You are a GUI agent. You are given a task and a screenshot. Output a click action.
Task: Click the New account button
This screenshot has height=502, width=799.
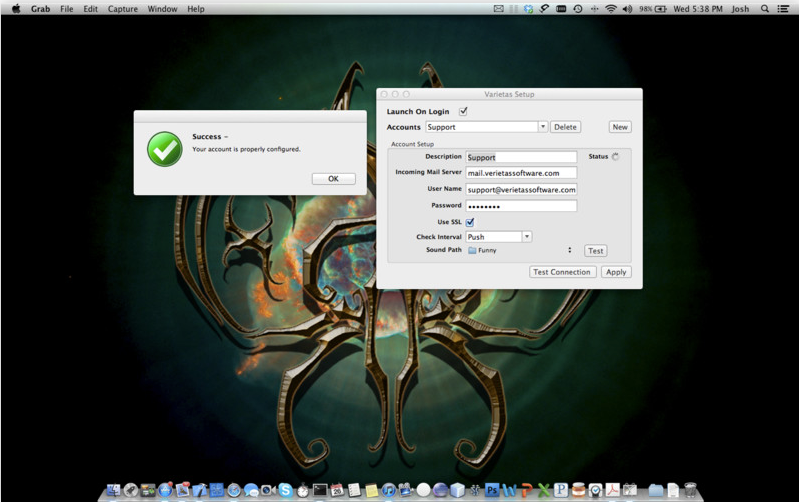pos(620,127)
